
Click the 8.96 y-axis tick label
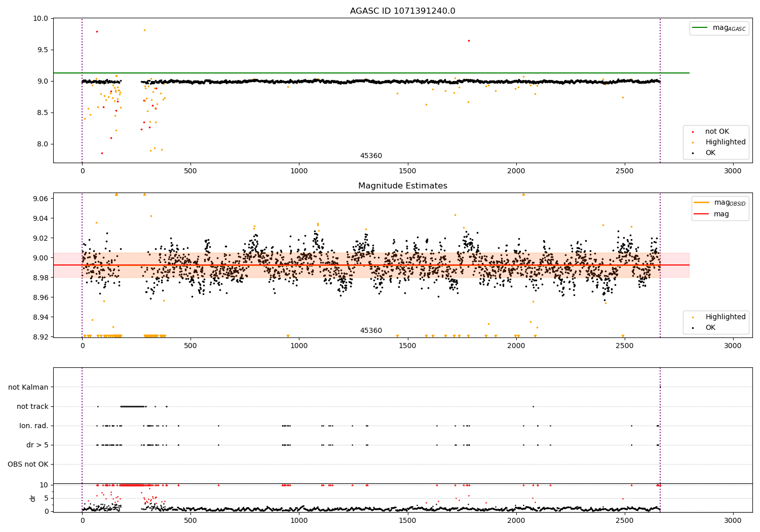40,297
